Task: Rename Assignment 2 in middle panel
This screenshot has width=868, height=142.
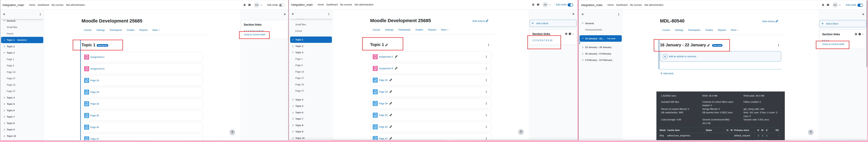Action: (x=396, y=57)
